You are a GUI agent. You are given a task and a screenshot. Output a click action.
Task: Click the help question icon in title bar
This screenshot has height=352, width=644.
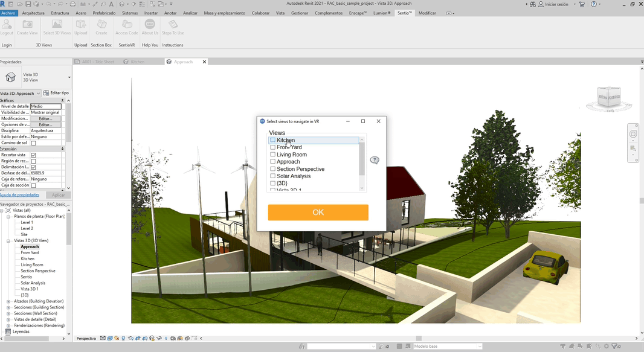pyautogui.click(x=593, y=4)
